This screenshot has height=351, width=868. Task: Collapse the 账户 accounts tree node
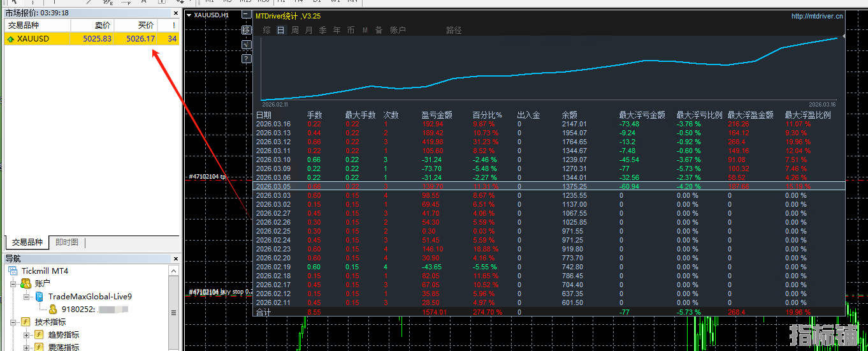point(14,284)
